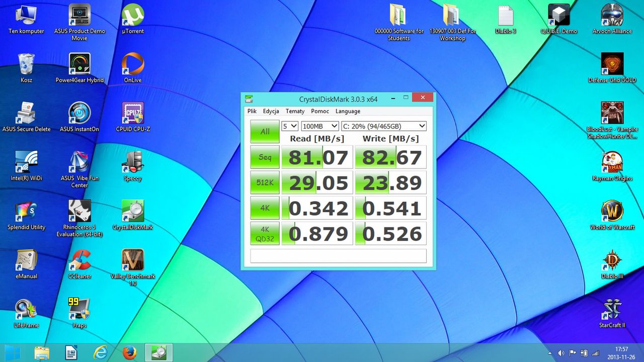Viewport: 644px width, 362px height.
Task: Open the volume speaker tray icon
Action: 561,353
